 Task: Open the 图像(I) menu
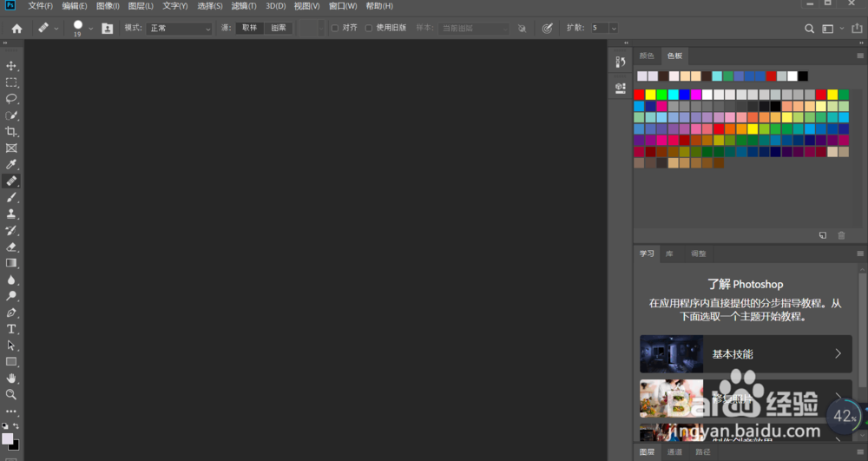pos(108,5)
